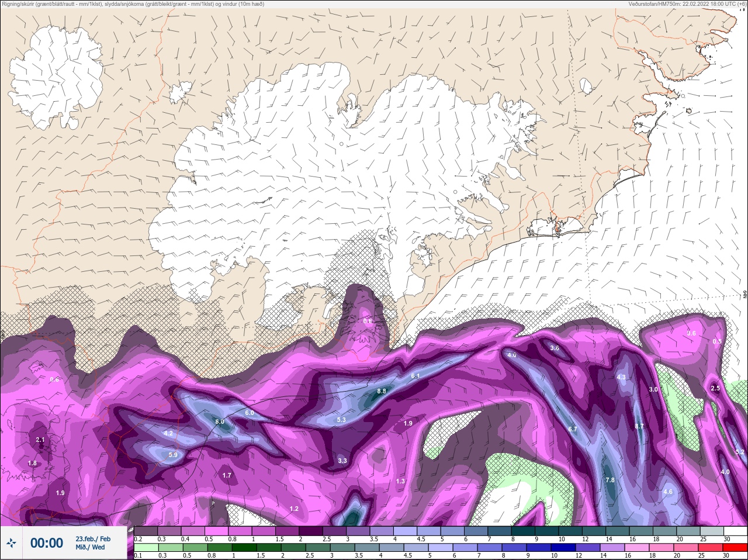Click the 4.2 precipitation value on the map
Screen dimensions: 748x560
[168, 433]
